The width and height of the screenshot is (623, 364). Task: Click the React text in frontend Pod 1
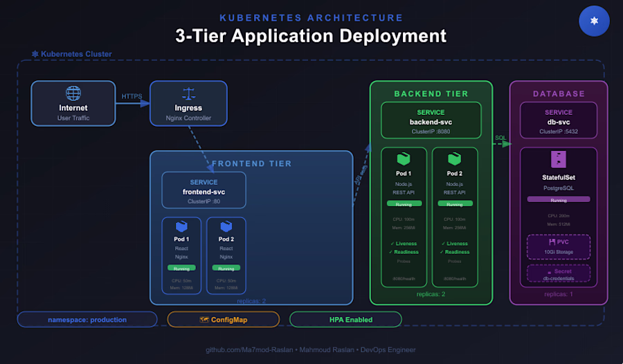[181, 248]
